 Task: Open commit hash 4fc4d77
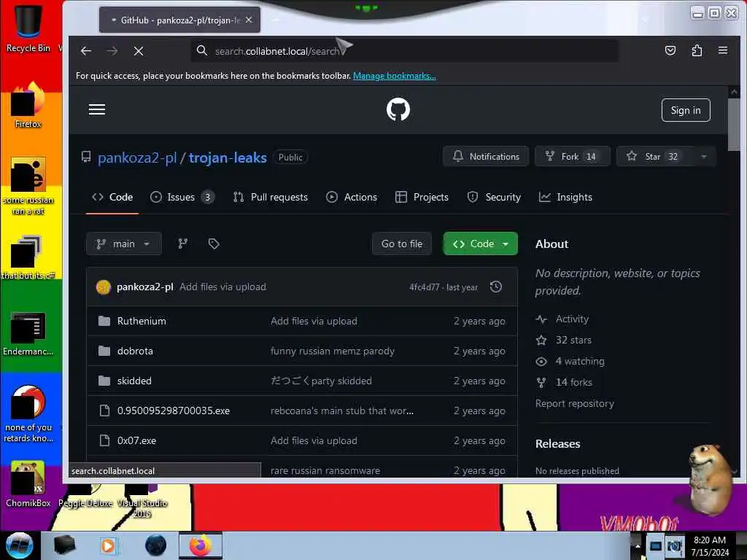424,287
